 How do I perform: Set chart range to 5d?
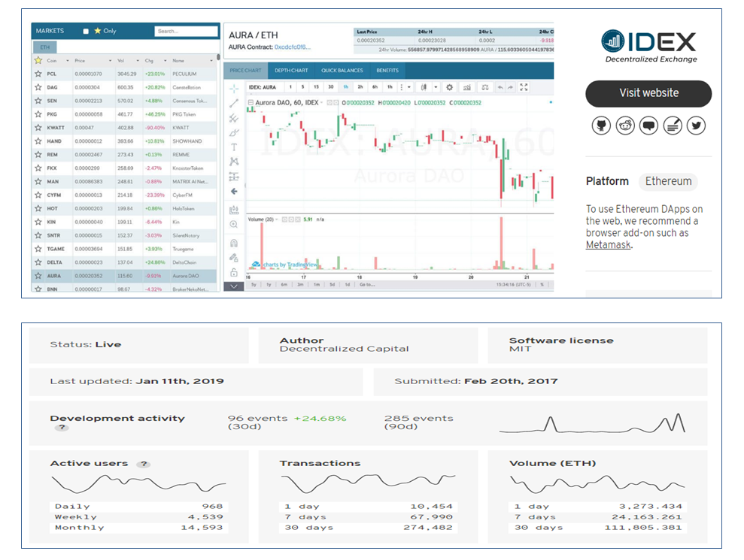point(333,284)
